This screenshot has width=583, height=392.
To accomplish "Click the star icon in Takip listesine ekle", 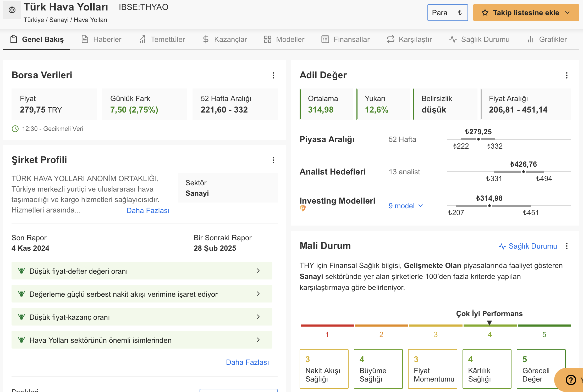I will click(485, 13).
